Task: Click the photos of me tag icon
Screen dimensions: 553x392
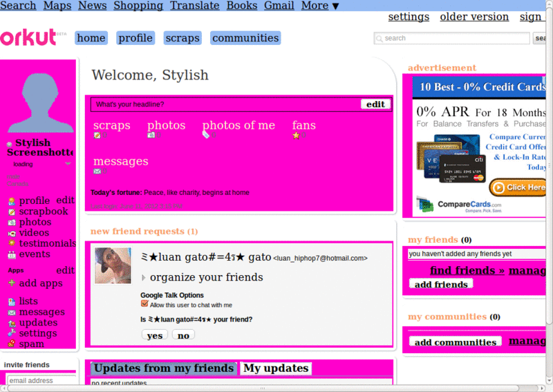Action: point(206,134)
